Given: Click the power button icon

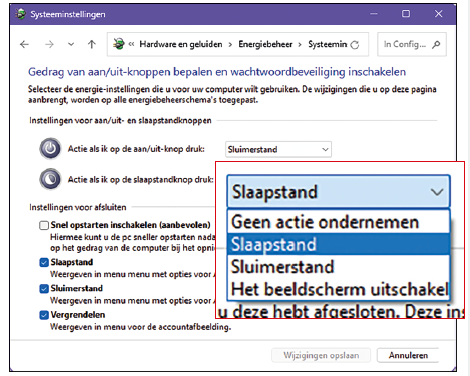Looking at the screenshot, I should [x=50, y=148].
